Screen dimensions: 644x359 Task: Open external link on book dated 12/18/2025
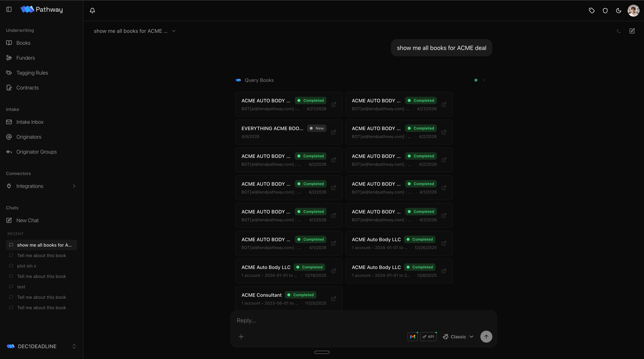[x=334, y=271]
